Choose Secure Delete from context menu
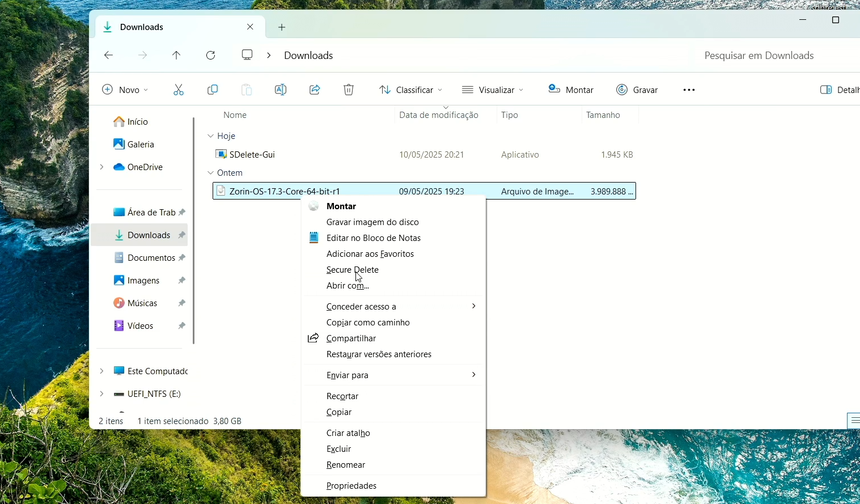Image resolution: width=860 pixels, height=504 pixels. 352,270
